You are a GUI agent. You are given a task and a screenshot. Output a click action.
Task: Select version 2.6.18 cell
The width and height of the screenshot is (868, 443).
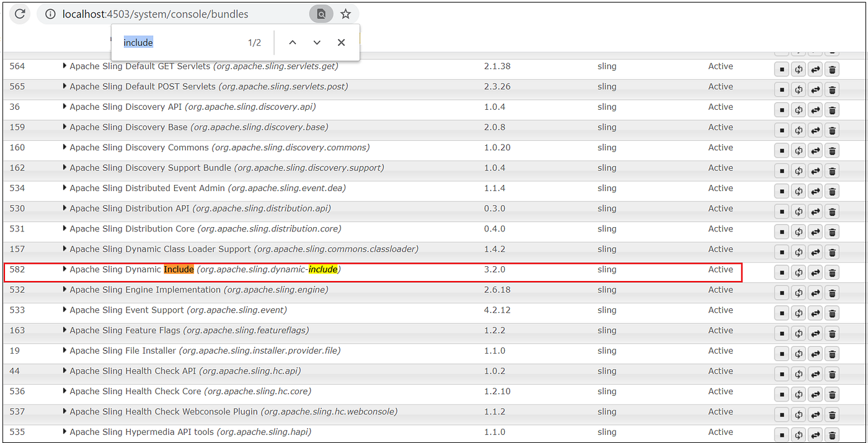(x=497, y=290)
